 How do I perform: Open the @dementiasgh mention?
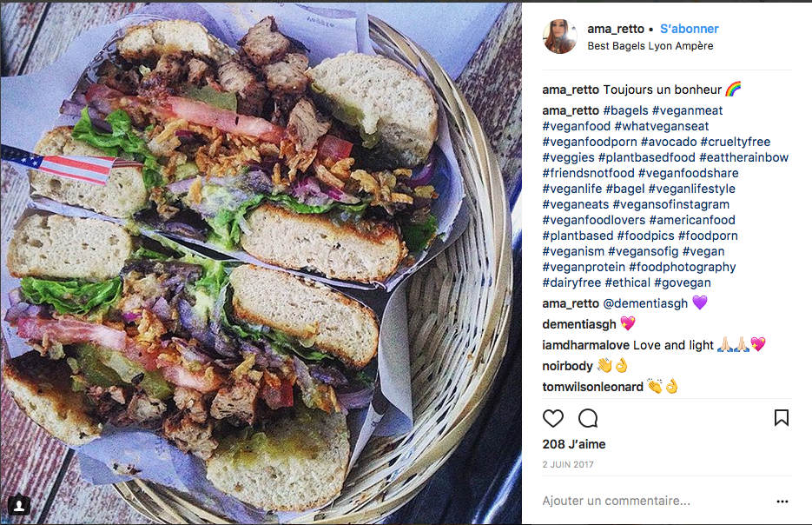[x=644, y=303]
